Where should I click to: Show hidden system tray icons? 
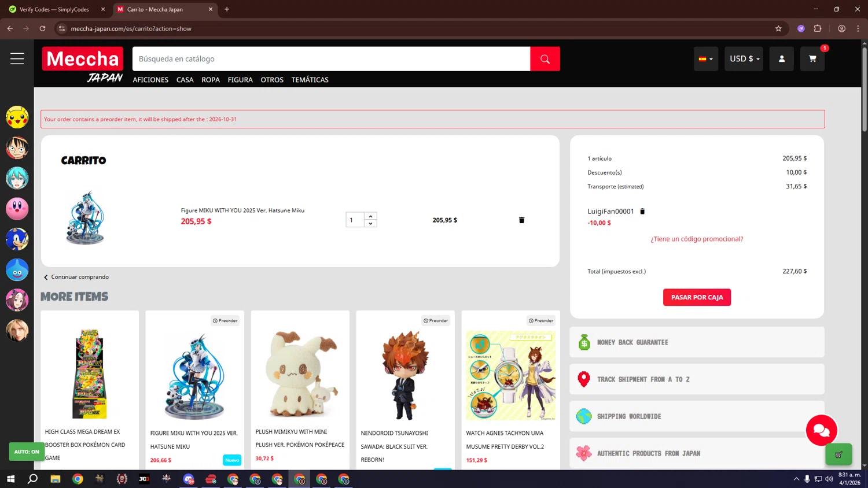click(x=796, y=479)
